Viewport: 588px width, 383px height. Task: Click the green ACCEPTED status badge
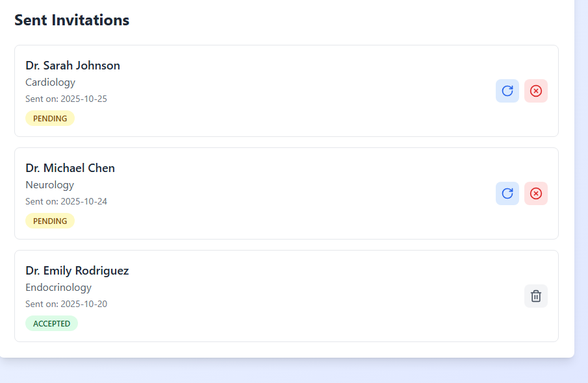(x=51, y=323)
